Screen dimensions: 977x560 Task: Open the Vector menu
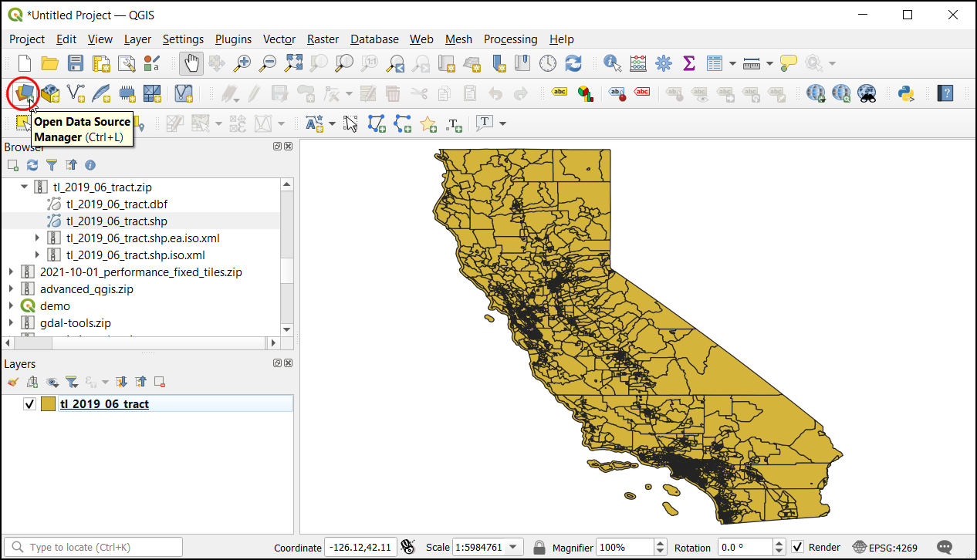point(279,39)
